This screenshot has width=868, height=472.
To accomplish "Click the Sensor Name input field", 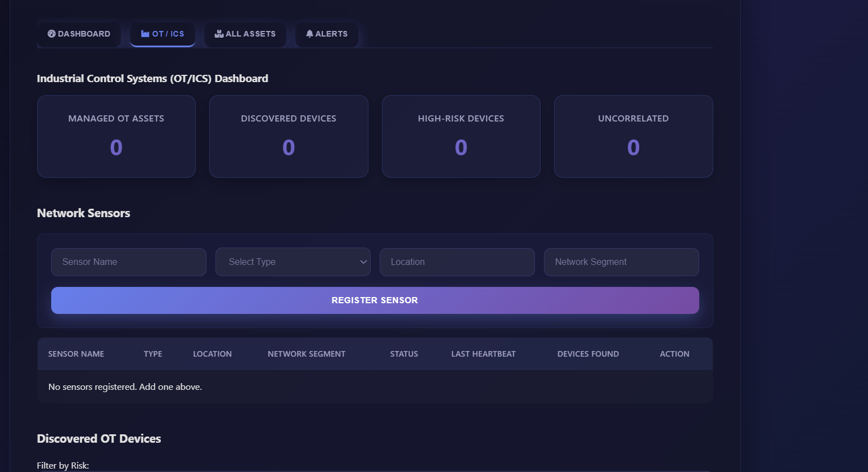I will point(128,262).
